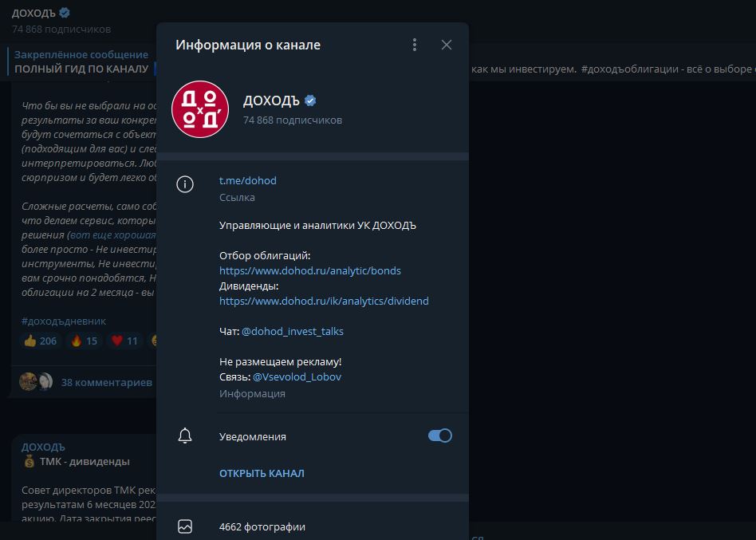The image size is (756, 540).
Task: Open the @dohod_invest_talks chat link
Action: click(292, 331)
